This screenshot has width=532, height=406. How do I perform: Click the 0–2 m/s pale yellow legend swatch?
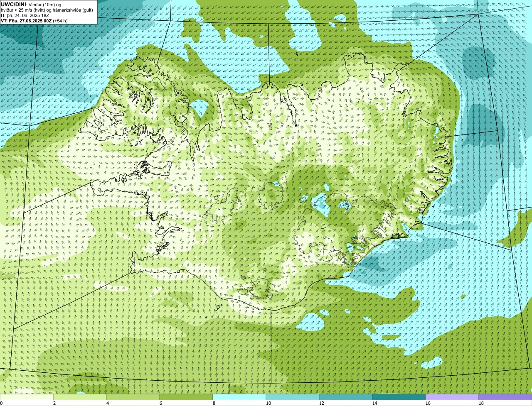click(27, 397)
